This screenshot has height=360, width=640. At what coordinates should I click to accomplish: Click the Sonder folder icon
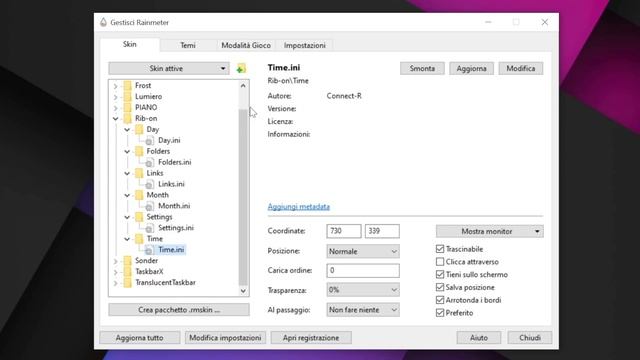coord(128,260)
